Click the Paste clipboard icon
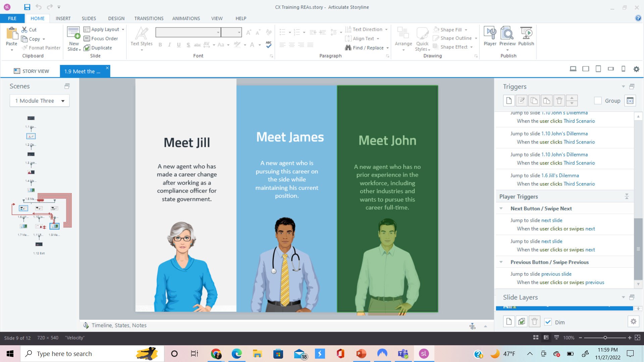Screen dimensions: 644x362 [12, 34]
